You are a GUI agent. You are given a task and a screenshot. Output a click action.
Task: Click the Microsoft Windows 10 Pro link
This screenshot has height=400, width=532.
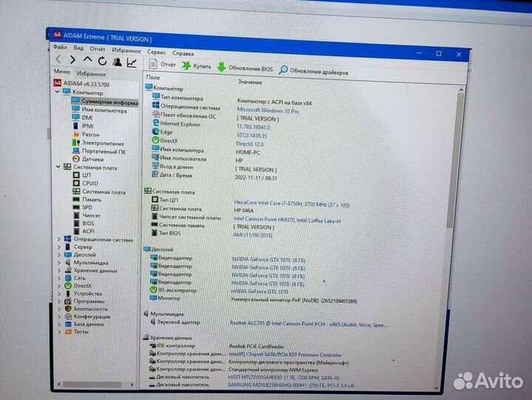pyautogui.click(x=267, y=110)
